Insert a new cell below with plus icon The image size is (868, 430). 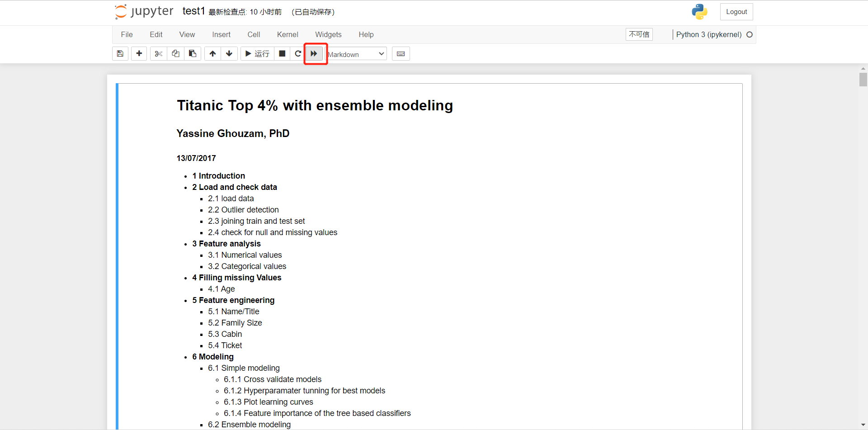(139, 54)
